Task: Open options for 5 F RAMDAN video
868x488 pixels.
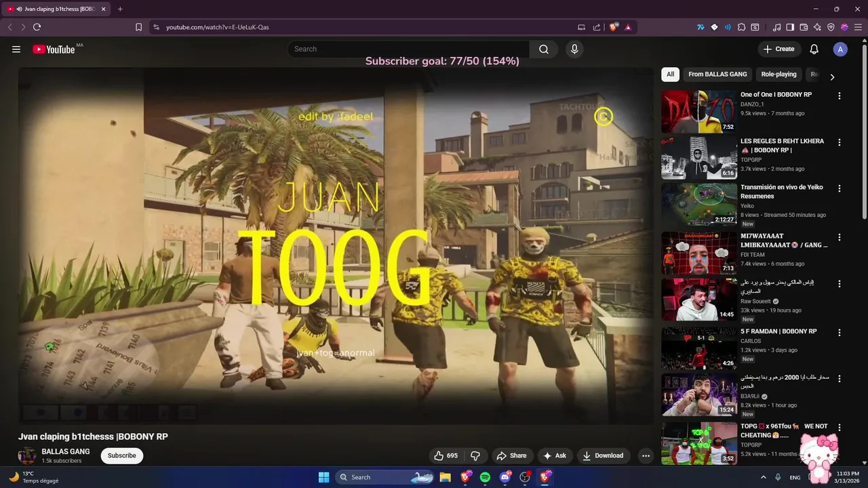Action: [x=839, y=332]
